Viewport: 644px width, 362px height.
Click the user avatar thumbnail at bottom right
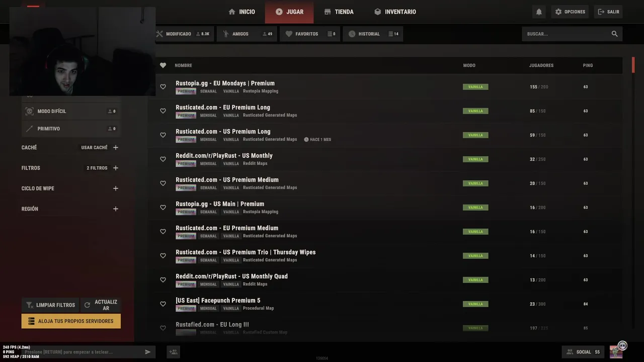[x=616, y=352]
